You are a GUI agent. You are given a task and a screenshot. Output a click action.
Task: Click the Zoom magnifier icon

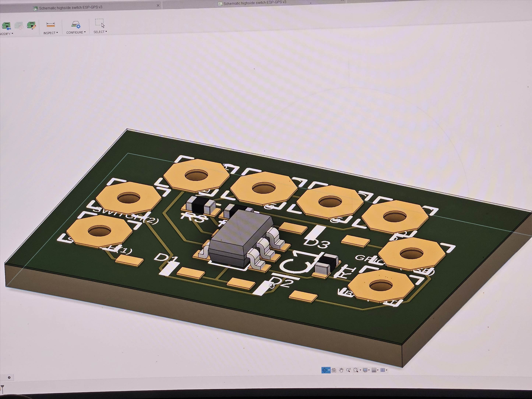(x=348, y=370)
